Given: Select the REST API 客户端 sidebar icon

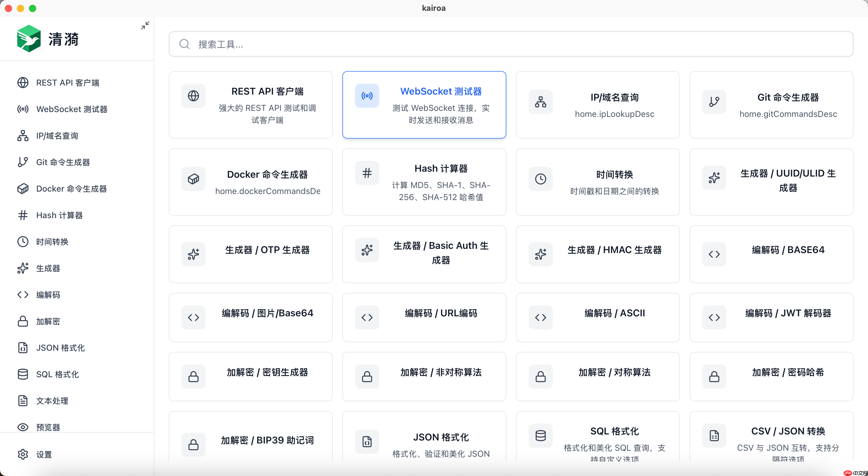Looking at the screenshot, I should point(23,83).
